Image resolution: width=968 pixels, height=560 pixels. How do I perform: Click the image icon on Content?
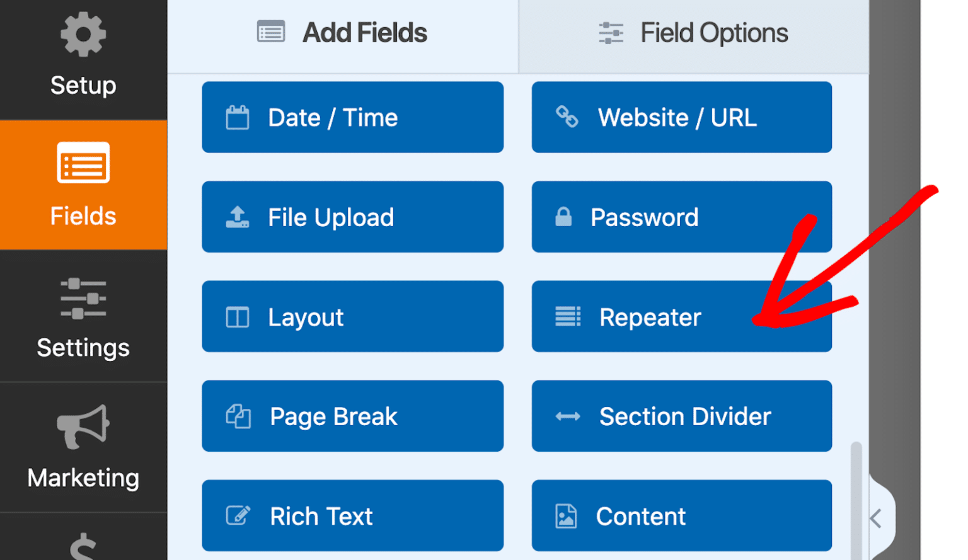tap(567, 516)
